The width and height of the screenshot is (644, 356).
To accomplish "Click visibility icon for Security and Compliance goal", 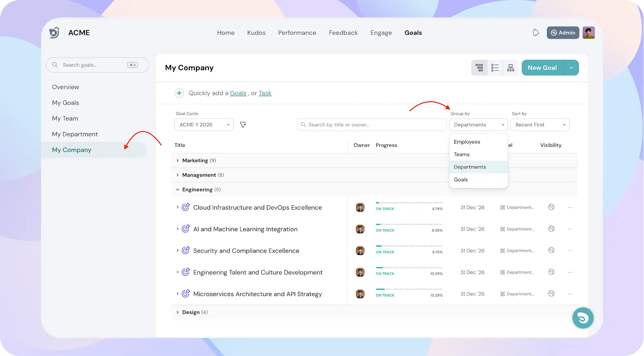I will coord(551,251).
